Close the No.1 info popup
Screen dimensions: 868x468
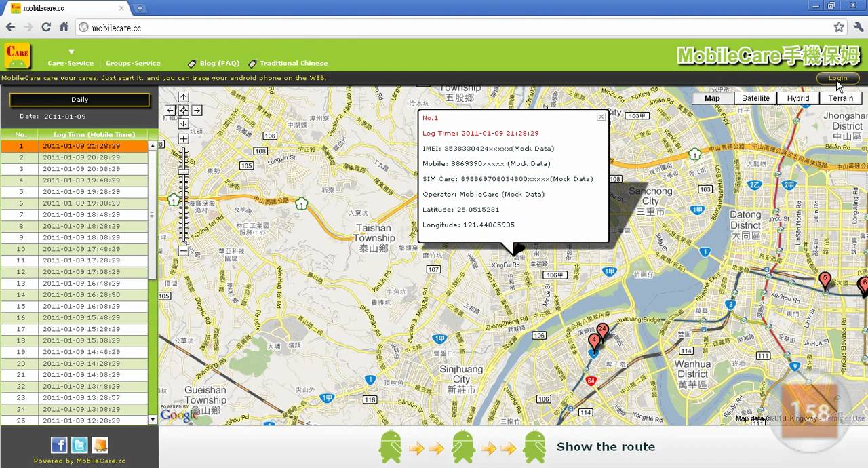(601, 117)
